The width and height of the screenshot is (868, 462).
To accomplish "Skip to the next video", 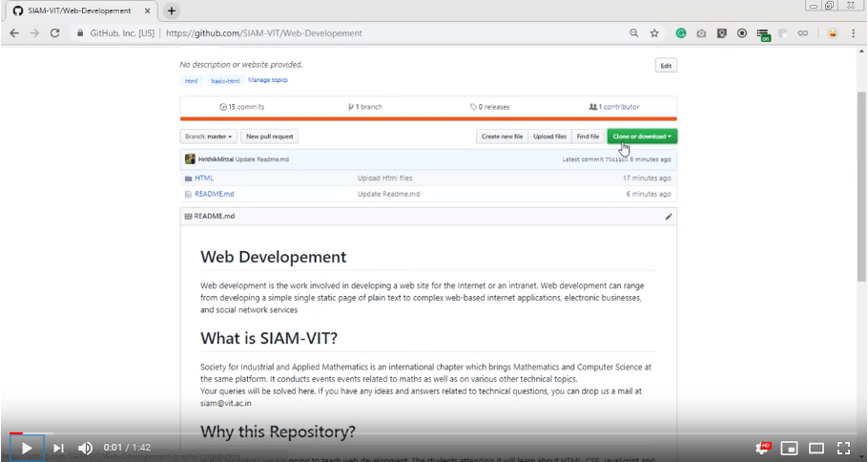I will pos(58,448).
